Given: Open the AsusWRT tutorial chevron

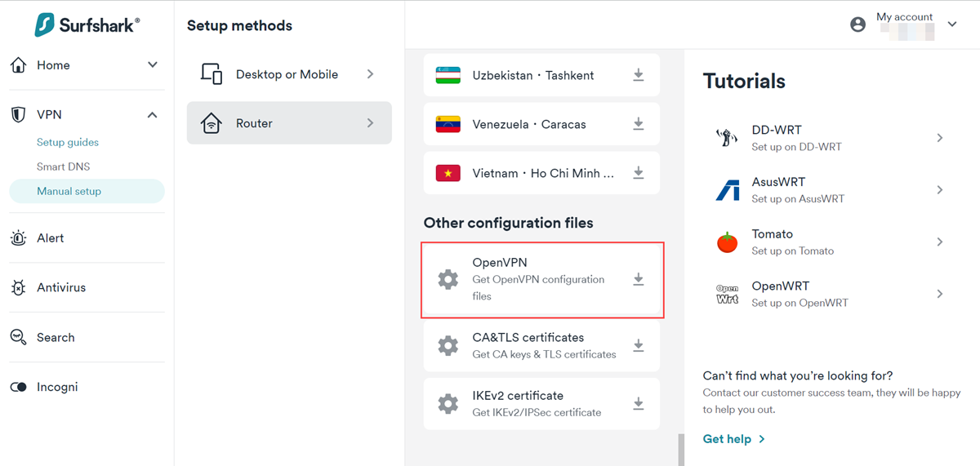Looking at the screenshot, I should [940, 190].
